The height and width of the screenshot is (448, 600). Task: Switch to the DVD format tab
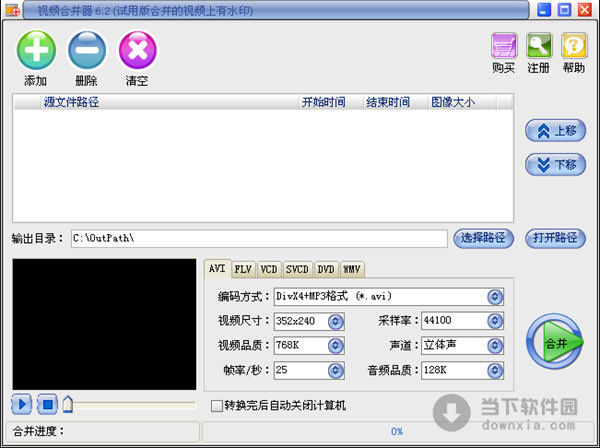326,269
